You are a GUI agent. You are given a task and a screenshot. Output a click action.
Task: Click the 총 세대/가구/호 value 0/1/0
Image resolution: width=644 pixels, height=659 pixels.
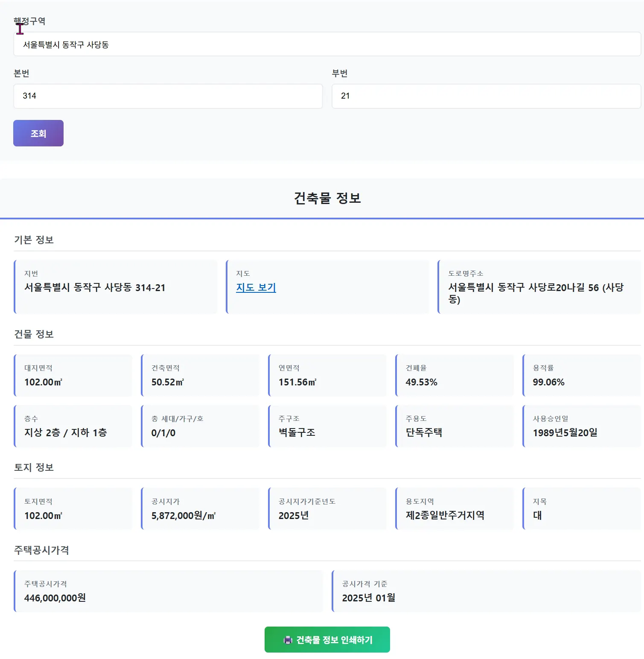point(163,433)
